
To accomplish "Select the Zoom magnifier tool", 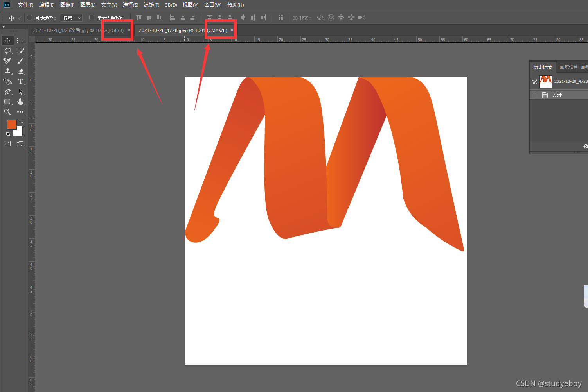I will click(x=7, y=112).
